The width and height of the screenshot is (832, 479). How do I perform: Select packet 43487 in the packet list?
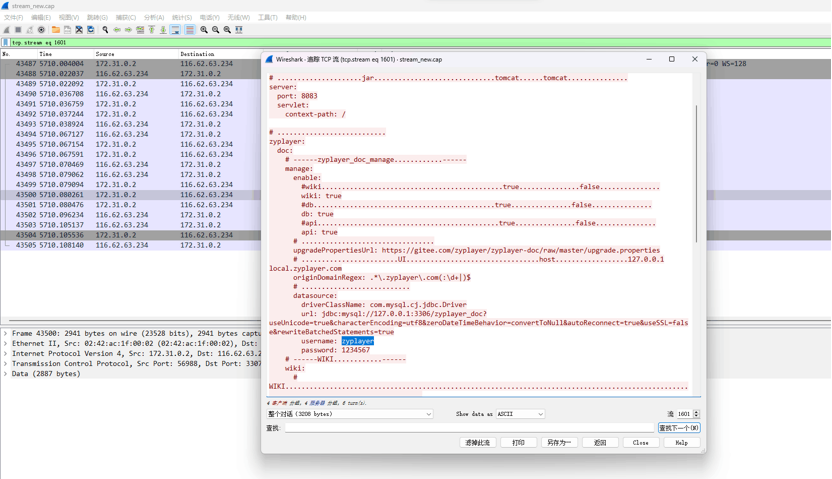tap(131, 64)
